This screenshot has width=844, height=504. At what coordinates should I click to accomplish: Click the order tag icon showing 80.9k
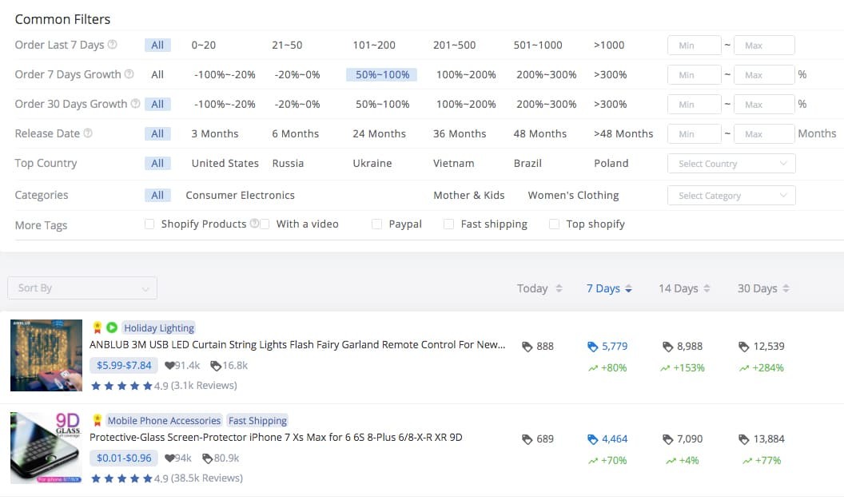207,458
